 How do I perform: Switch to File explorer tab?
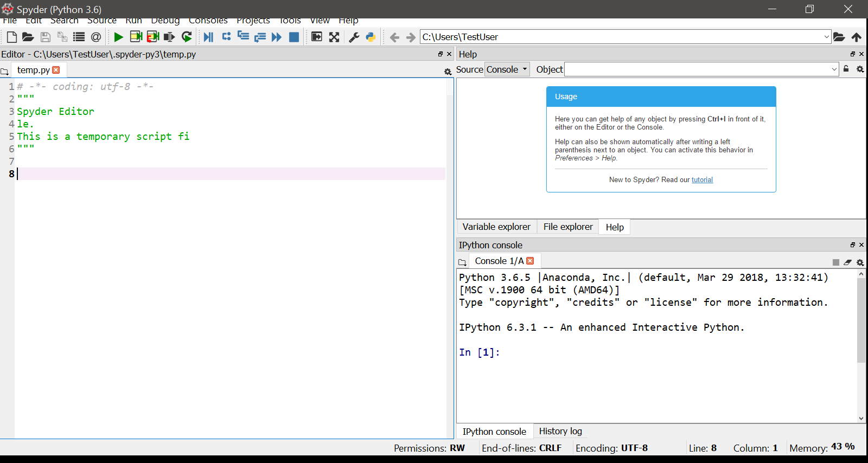tap(568, 227)
